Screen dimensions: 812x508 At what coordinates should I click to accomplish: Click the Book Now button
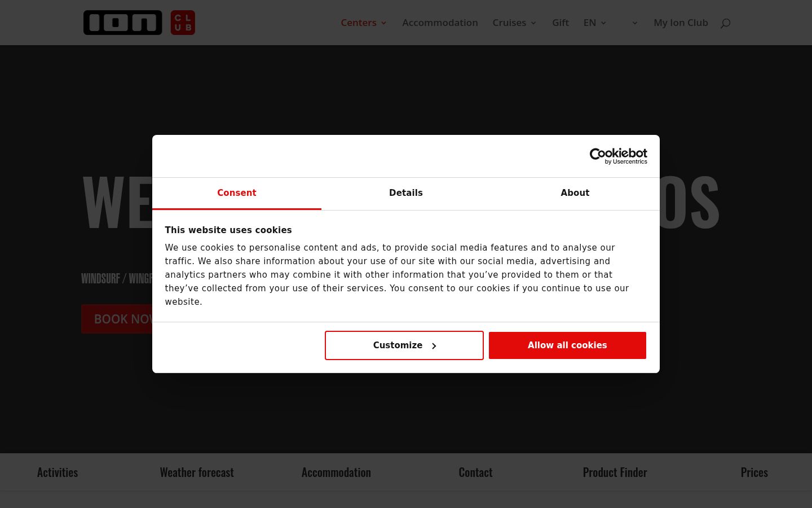117,319
